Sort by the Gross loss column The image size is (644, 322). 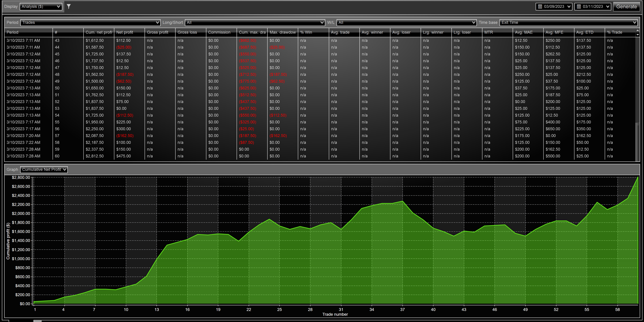pyautogui.click(x=191, y=32)
